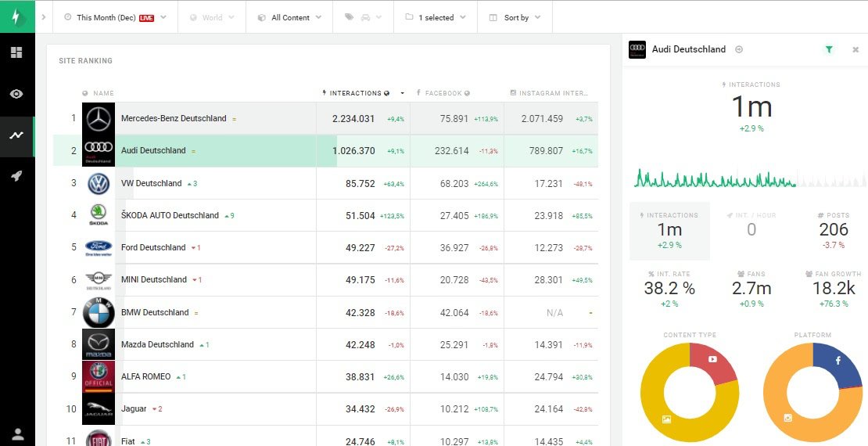Sort by the INTERACTIONS column header
Image resolution: width=868 pixels, height=446 pixels.
(x=355, y=93)
